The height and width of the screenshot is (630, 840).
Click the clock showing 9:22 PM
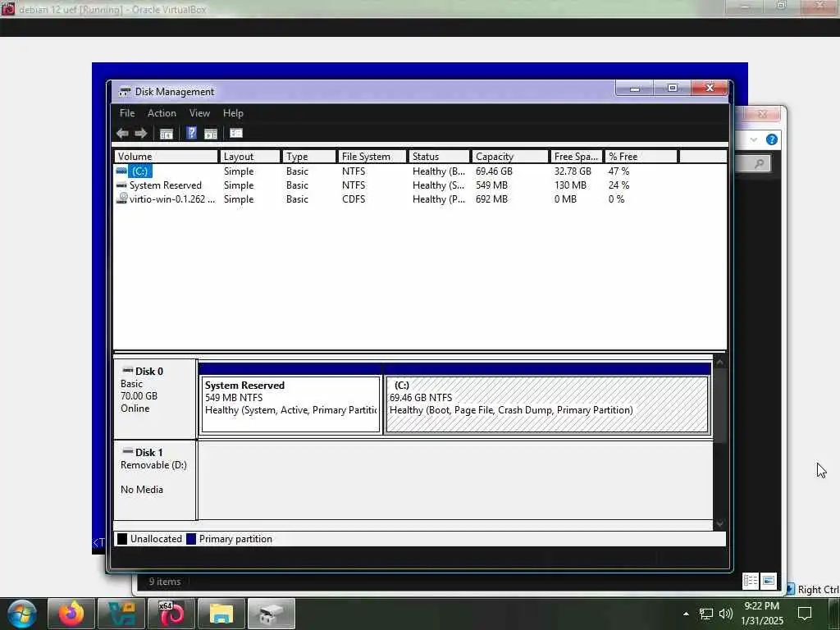[762, 606]
